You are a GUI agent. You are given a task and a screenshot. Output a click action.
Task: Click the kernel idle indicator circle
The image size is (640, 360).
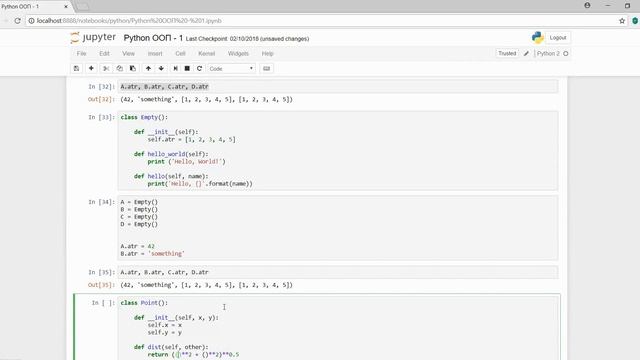(566, 53)
